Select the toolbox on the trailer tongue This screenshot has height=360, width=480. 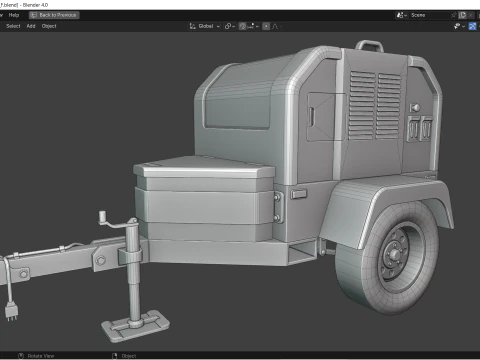(204, 198)
